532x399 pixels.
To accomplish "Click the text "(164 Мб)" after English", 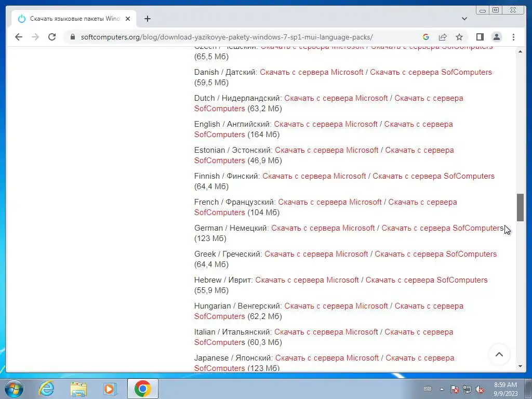I will tap(263, 135).
